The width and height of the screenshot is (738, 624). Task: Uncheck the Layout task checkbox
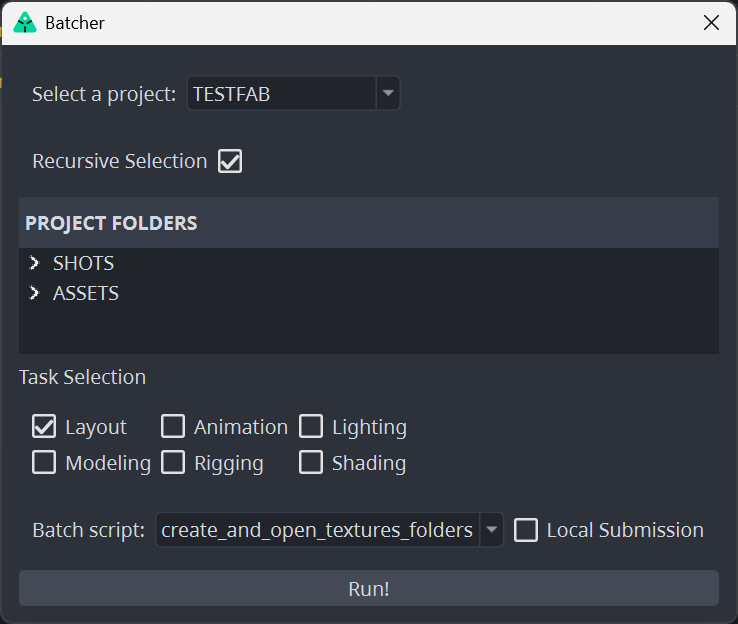tap(44, 427)
